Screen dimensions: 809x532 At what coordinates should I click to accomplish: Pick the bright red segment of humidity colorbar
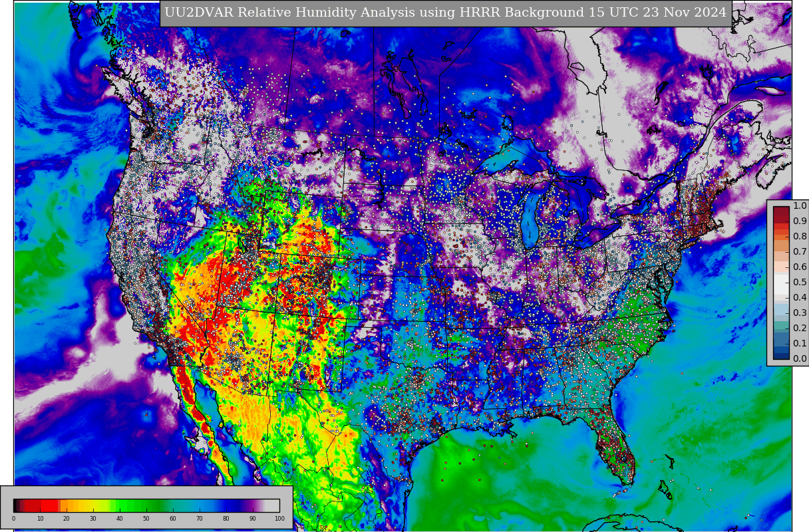pyautogui.click(x=49, y=505)
